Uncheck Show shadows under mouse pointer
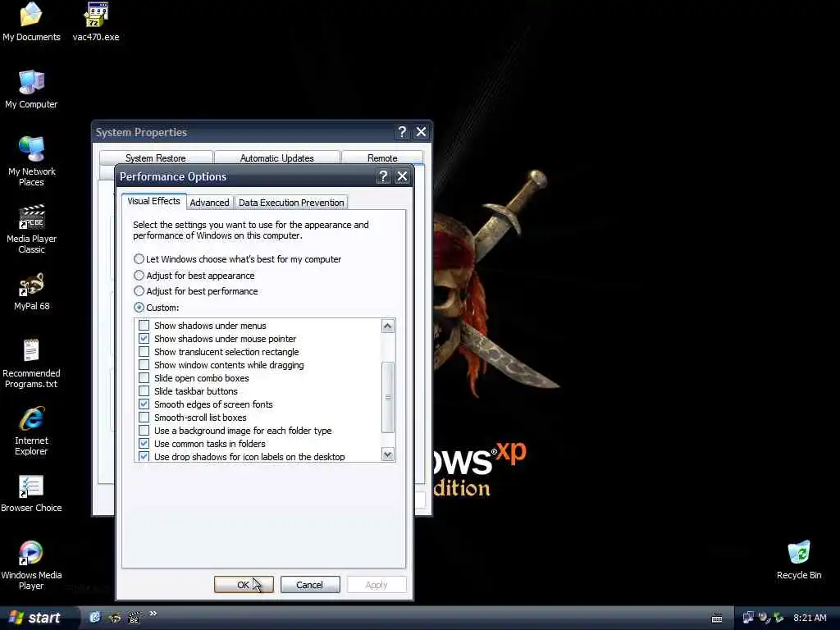 pyautogui.click(x=144, y=339)
